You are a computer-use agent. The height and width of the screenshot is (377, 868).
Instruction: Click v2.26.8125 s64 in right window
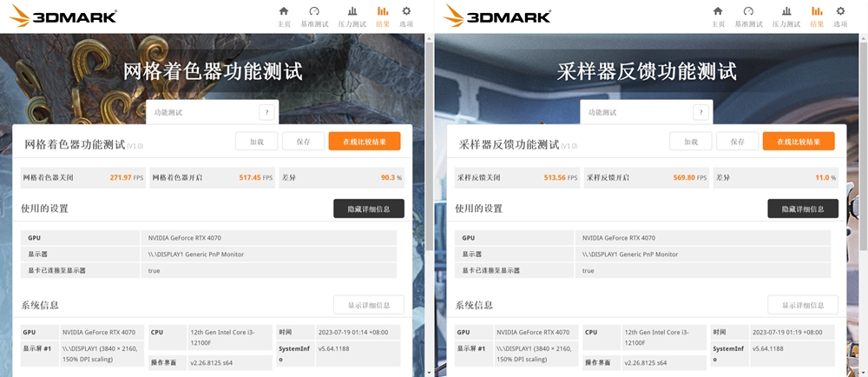click(x=646, y=363)
